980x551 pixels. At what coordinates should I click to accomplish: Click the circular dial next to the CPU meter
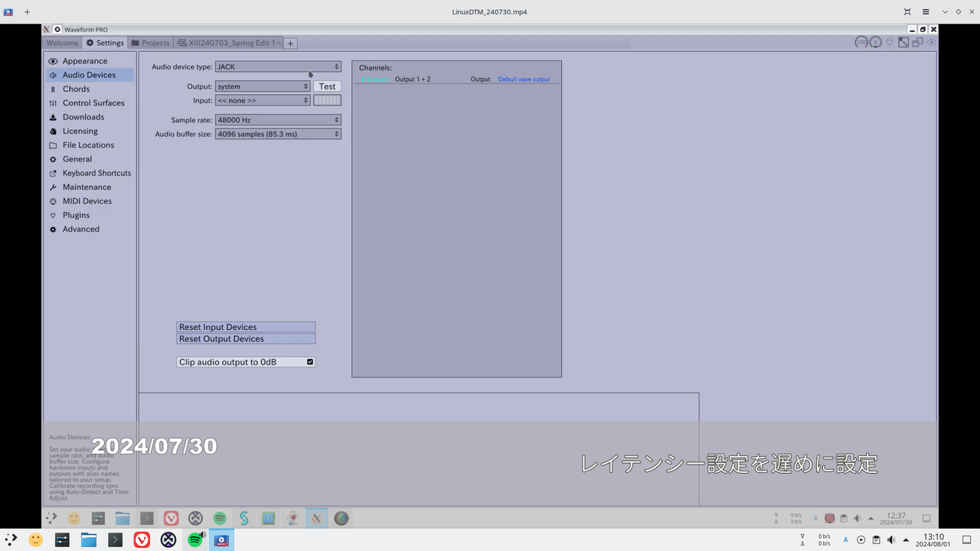(875, 43)
